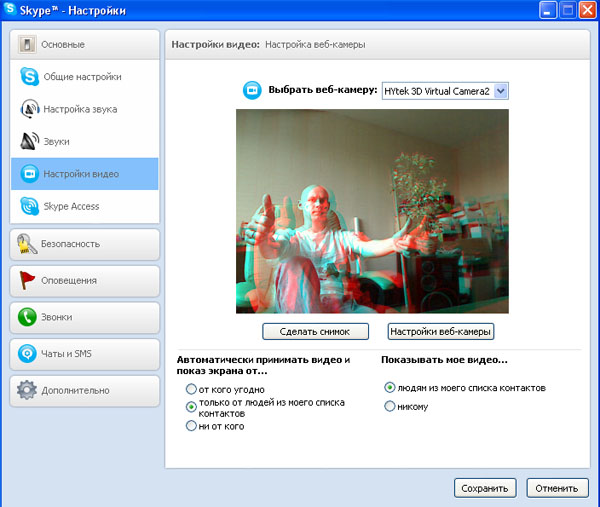The image size is (600, 507).
Task: Select 'только от людей из моего списка контактов'
Action: 191,407
